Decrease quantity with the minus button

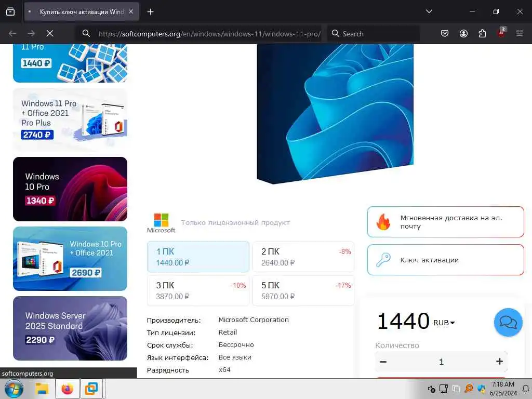click(x=383, y=362)
